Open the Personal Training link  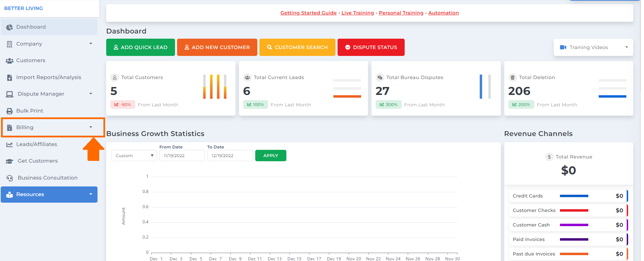click(x=401, y=13)
